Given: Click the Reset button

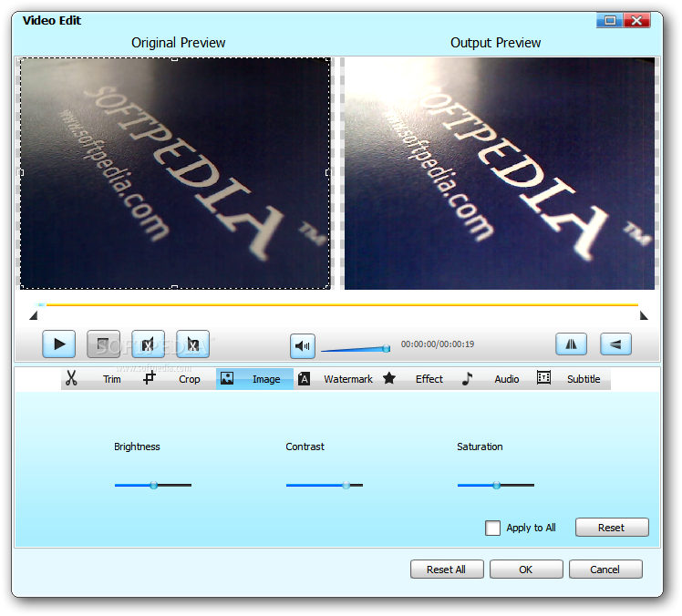Looking at the screenshot, I should click(612, 528).
